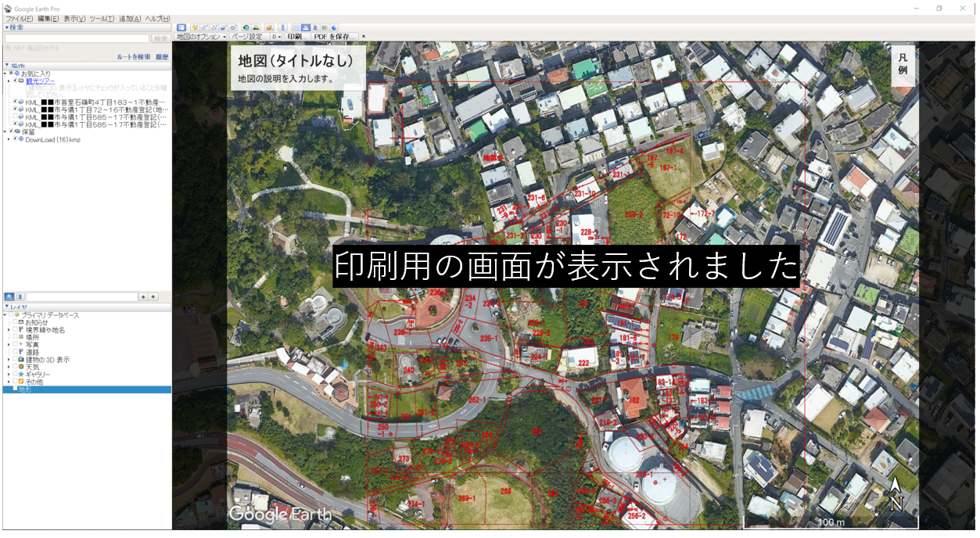
Task: Click the PDF を保存 button
Action: 335,37
